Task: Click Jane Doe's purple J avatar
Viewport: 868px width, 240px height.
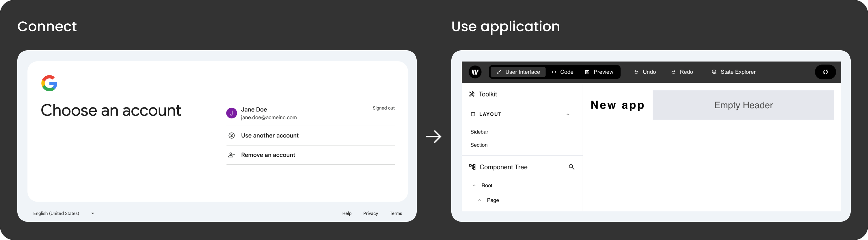Action: (x=232, y=113)
